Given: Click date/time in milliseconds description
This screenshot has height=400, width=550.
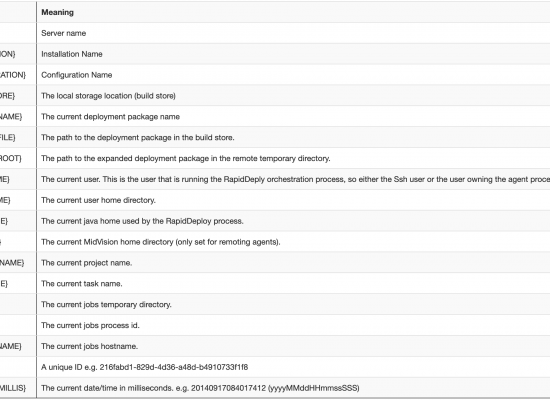Looking at the screenshot, I should coord(200,388).
